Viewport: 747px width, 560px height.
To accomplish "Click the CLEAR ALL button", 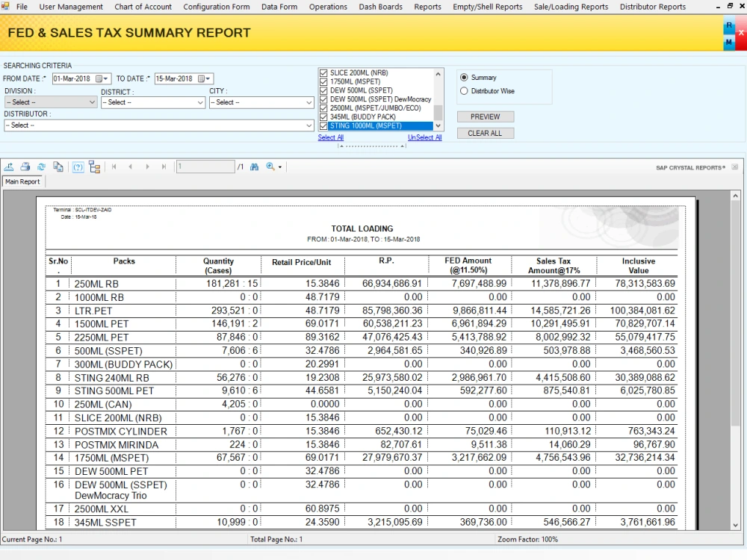I will tap(486, 134).
